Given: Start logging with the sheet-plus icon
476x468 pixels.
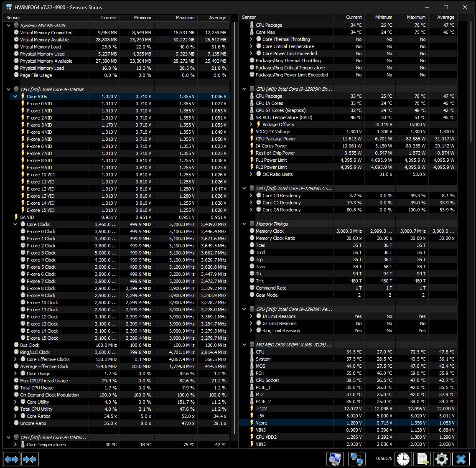Looking at the screenshot, I should (422, 459).
